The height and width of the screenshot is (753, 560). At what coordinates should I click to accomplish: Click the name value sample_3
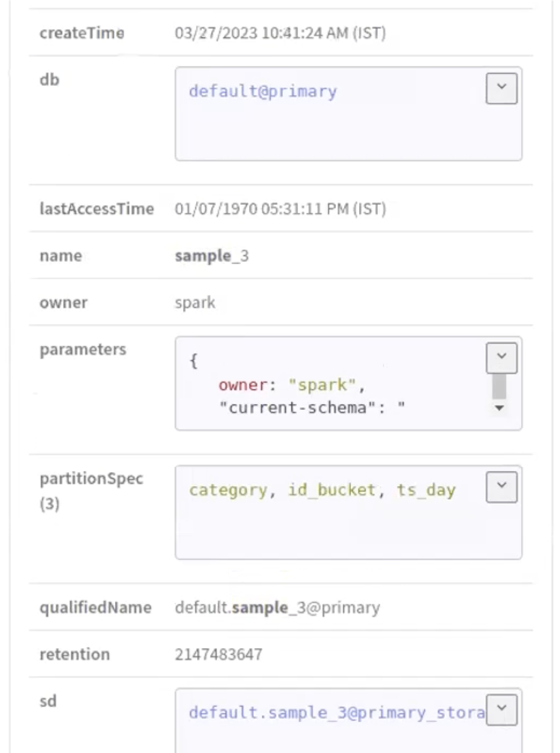click(211, 256)
